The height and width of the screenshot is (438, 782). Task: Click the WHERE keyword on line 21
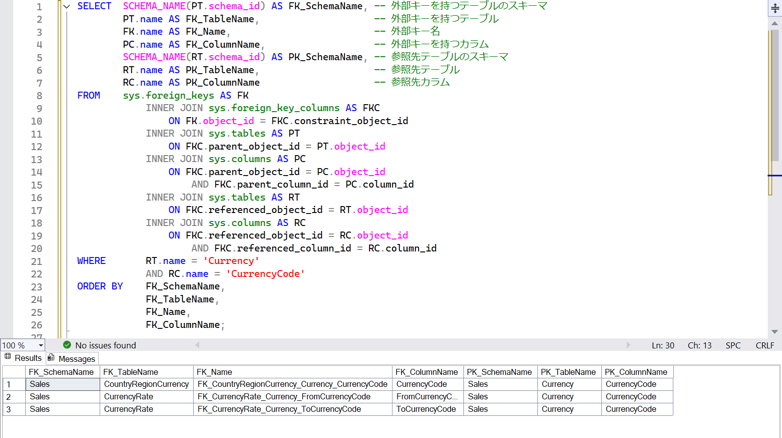(x=91, y=261)
